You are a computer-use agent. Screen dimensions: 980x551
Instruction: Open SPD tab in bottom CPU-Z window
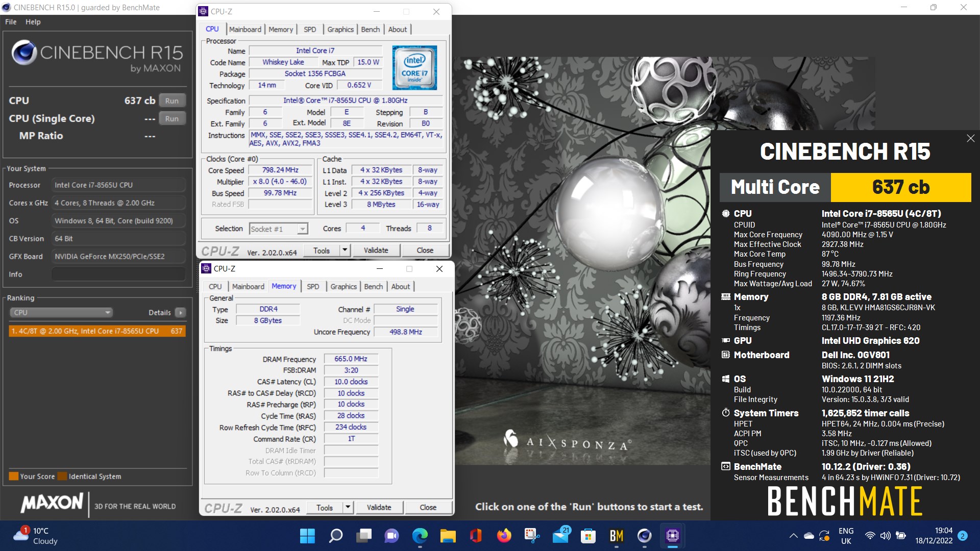pos(313,287)
